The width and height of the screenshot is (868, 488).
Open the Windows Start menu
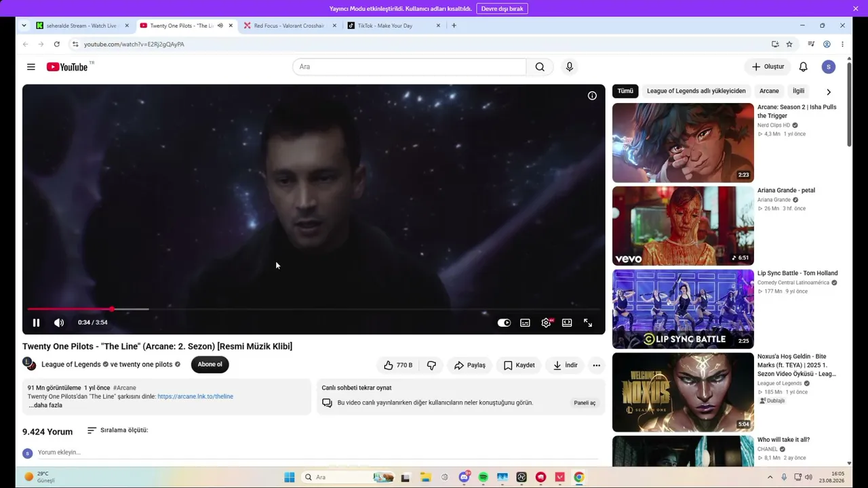[x=290, y=477]
